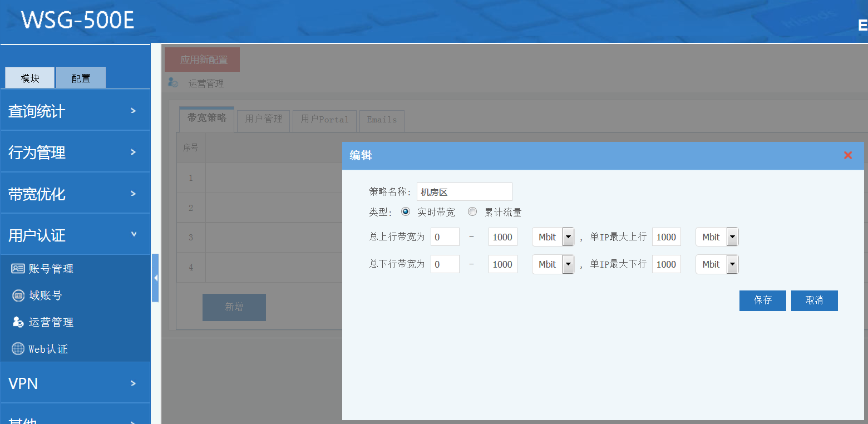Click the 策略名称 input field
This screenshot has width=868, height=424.
point(464,192)
